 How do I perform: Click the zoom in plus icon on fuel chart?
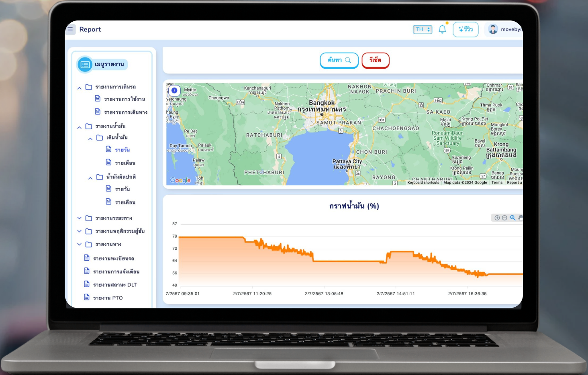click(497, 218)
